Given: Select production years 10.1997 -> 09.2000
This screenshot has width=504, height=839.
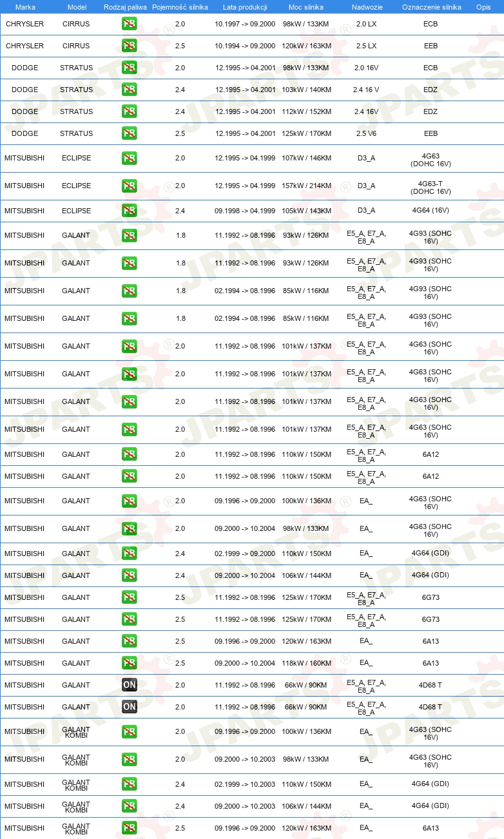Looking at the screenshot, I should tap(245, 24).
